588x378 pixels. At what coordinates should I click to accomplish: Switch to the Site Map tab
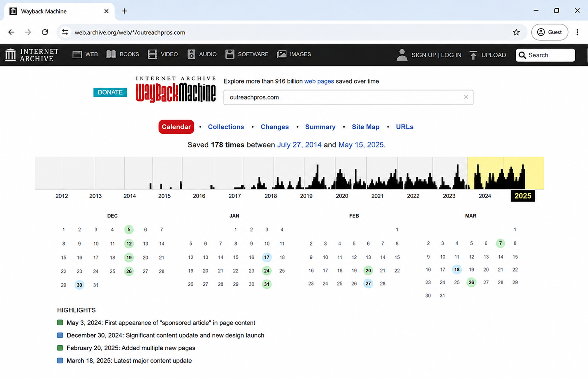(x=366, y=127)
